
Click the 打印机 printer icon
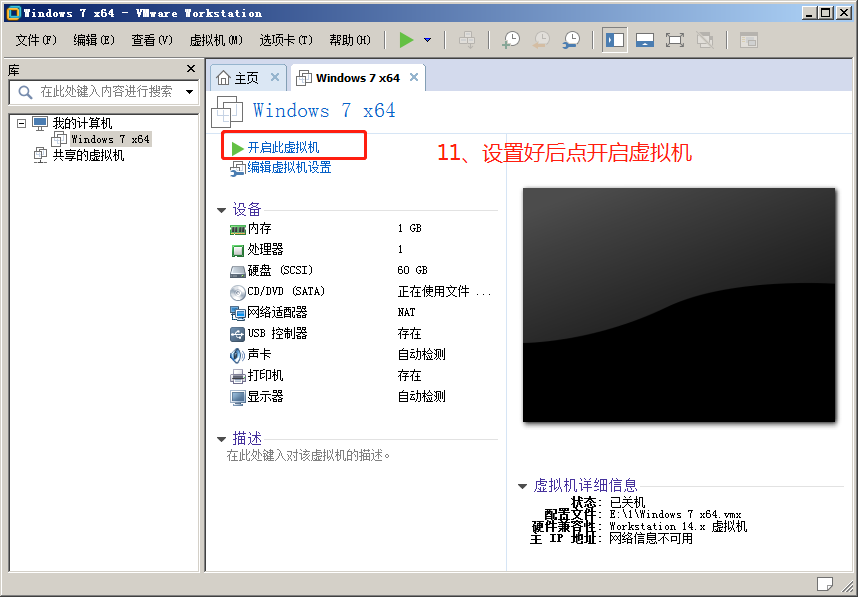237,376
